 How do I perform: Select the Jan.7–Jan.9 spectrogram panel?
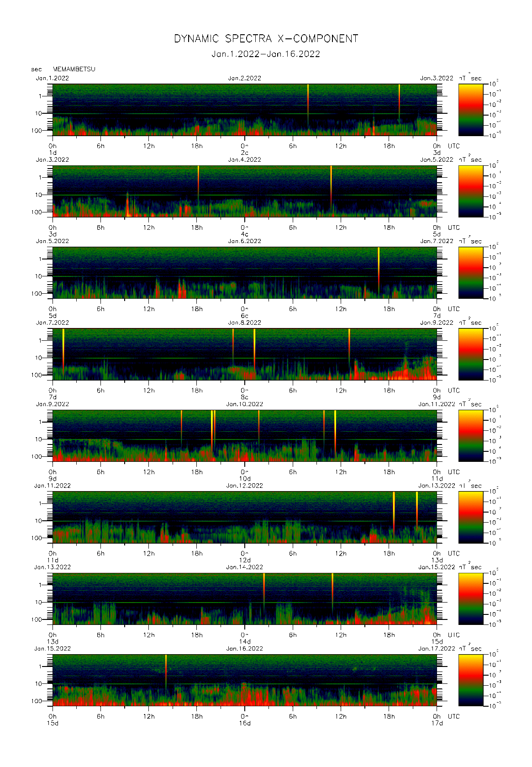(245, 354)
